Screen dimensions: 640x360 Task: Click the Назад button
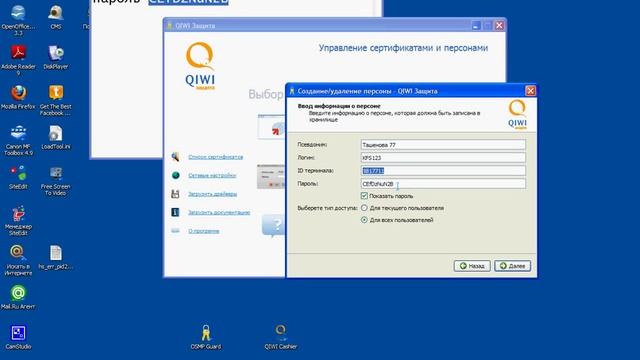pos(472,266)
